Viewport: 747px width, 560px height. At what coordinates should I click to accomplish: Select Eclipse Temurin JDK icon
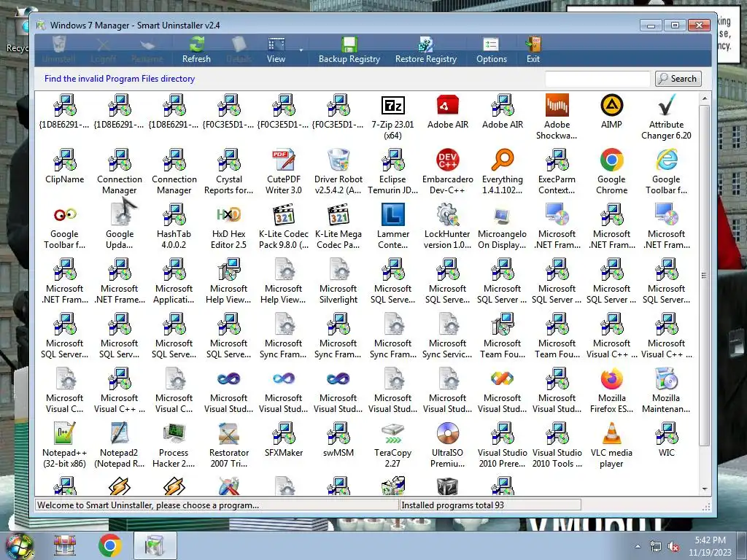[393, 171]
